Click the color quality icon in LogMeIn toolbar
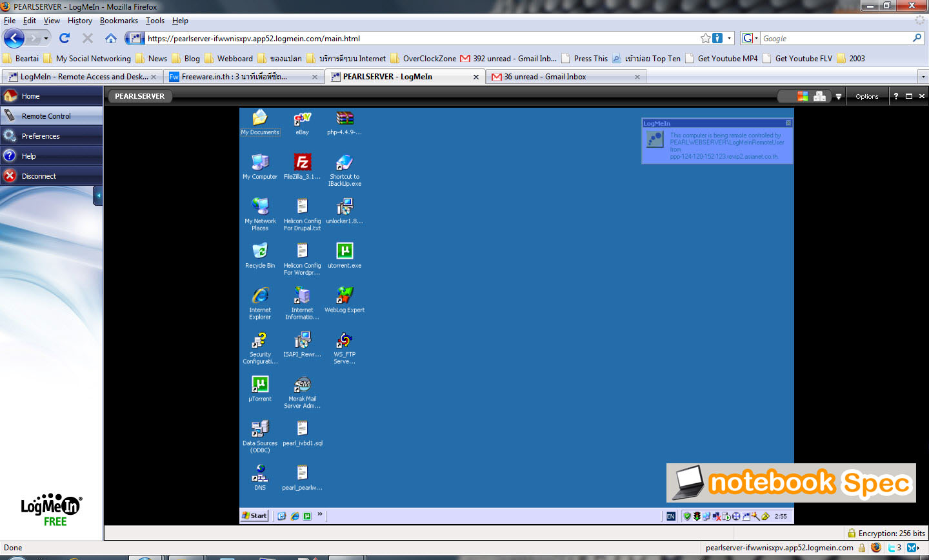929x560 pixels. click(x=803, y=96)
